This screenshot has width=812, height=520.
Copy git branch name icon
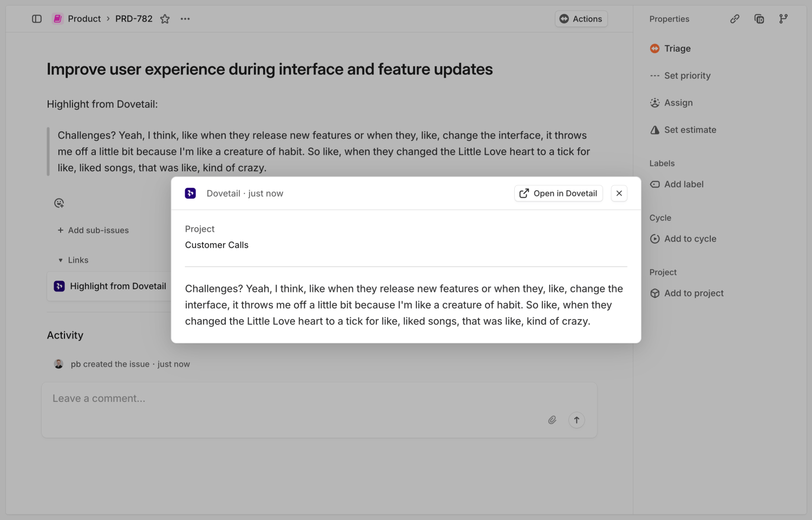click(x=783, y=19)
